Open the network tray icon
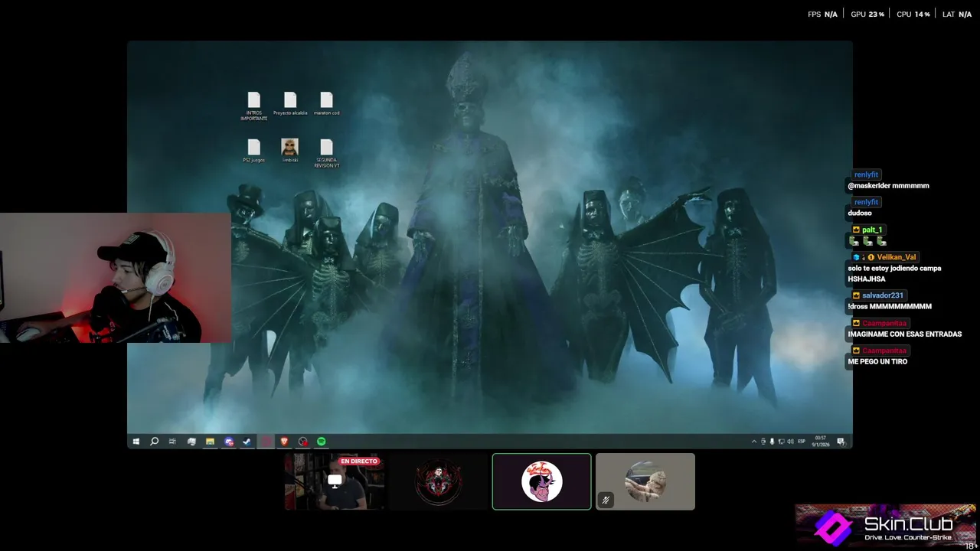The width and height of the screenshot is (980, 551). click(x=781, y=442)
